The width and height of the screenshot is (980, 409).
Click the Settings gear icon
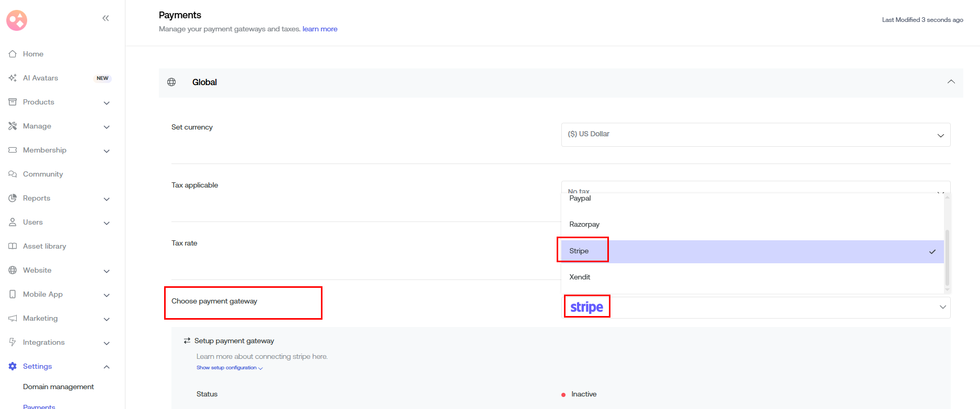tap(13, 366)
